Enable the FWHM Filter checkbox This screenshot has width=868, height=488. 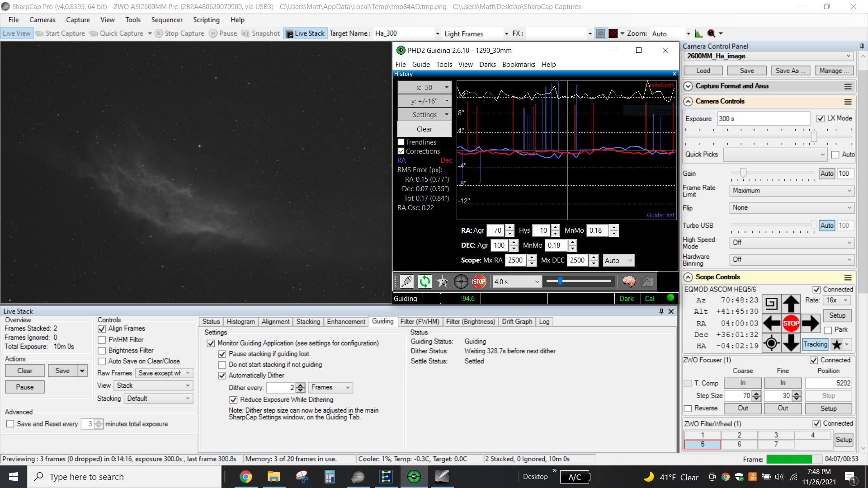click(102, 340)
